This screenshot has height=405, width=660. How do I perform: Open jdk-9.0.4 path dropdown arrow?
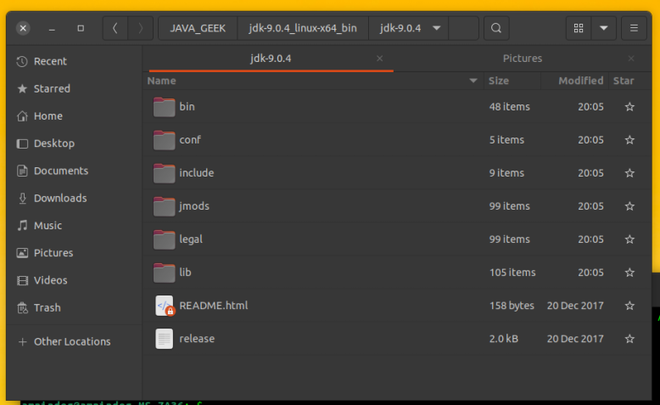click(x=436, y=28)
